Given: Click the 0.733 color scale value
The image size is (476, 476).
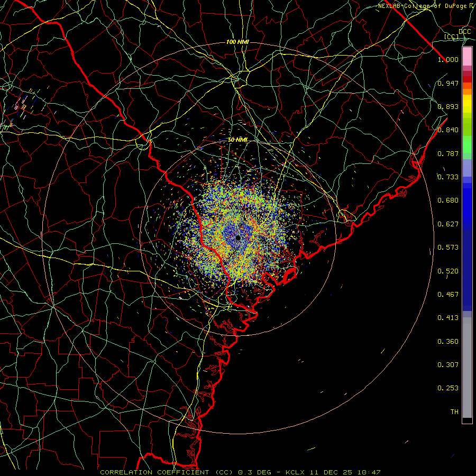Looking at the screenshot, I should point(448,177).
